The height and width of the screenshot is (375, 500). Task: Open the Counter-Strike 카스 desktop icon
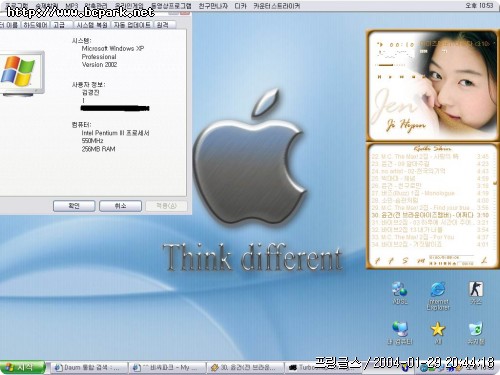[x=476, y=293]
